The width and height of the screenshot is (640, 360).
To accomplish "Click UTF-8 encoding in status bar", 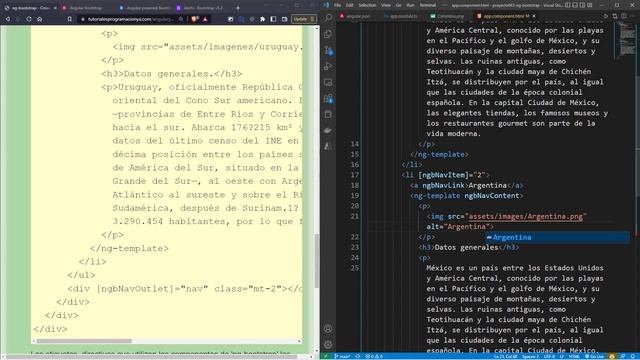I will point(549,356).
